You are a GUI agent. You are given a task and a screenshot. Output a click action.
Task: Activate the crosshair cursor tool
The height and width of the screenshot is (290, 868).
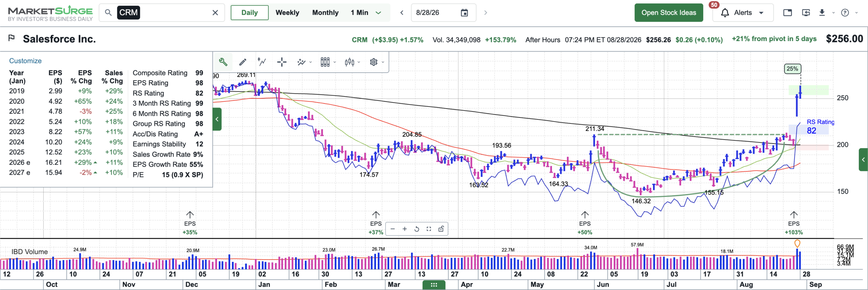[281, 62]
